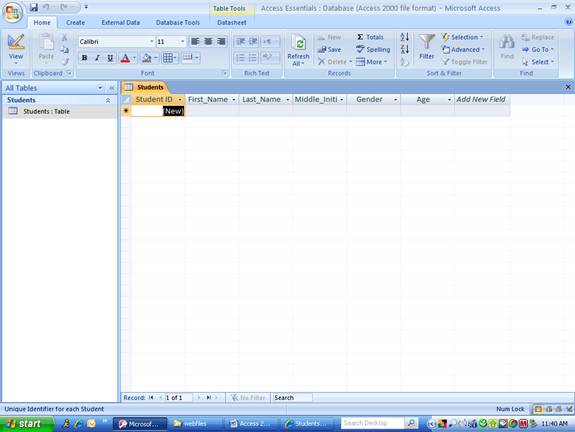Open Go To dropdown
This screenshot has height=432, width=575.
point(538,50)
